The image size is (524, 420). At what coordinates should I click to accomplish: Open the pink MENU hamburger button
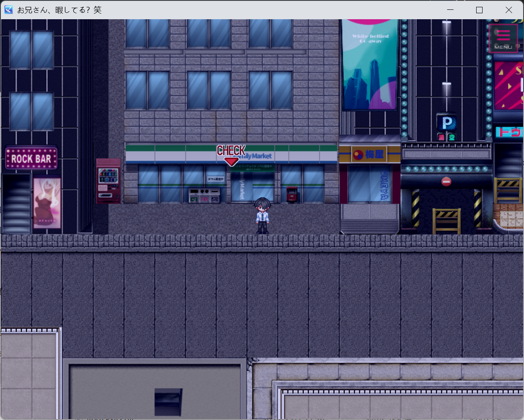coord(503,38)
